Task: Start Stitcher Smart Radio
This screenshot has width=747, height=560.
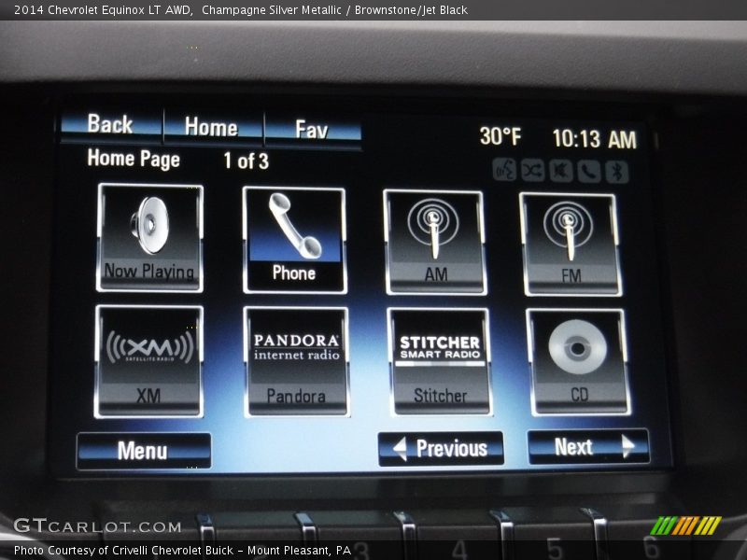Action: click(439, 361)
